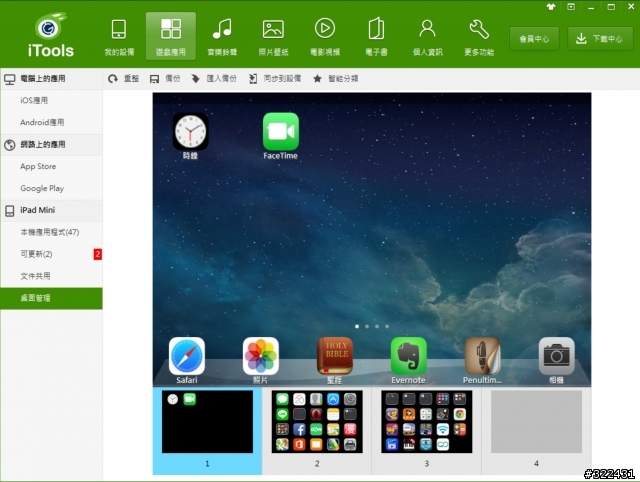This screenshot has height=482, width=640.
Task: Click the Photos dock icon
Action: 260,356
